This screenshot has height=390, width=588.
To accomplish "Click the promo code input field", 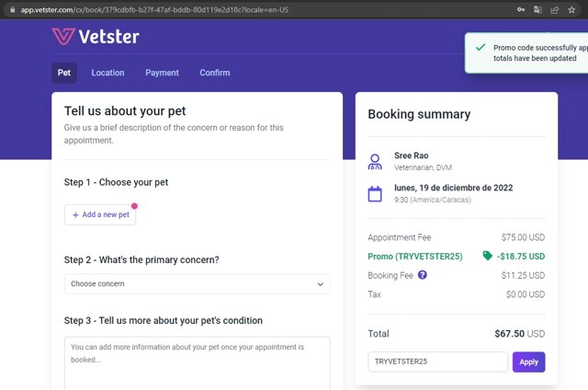I will 438,361.
